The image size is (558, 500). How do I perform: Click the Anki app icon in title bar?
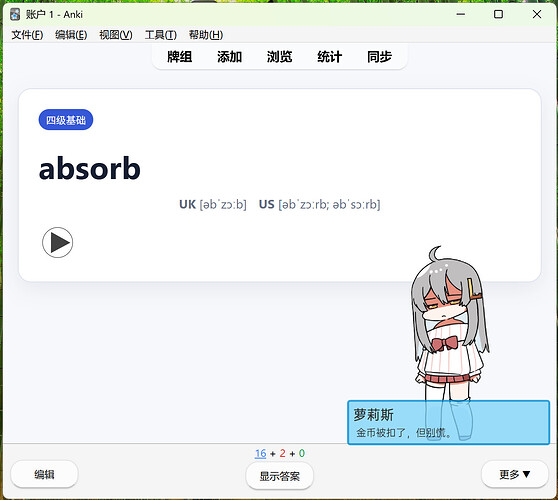[15, 14]
